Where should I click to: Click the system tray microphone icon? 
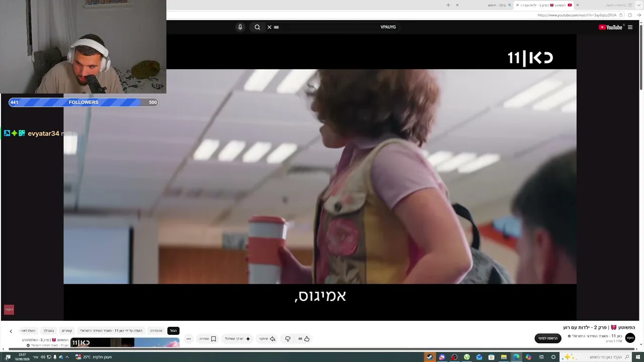pyautogui.click(x=55, y=357)
